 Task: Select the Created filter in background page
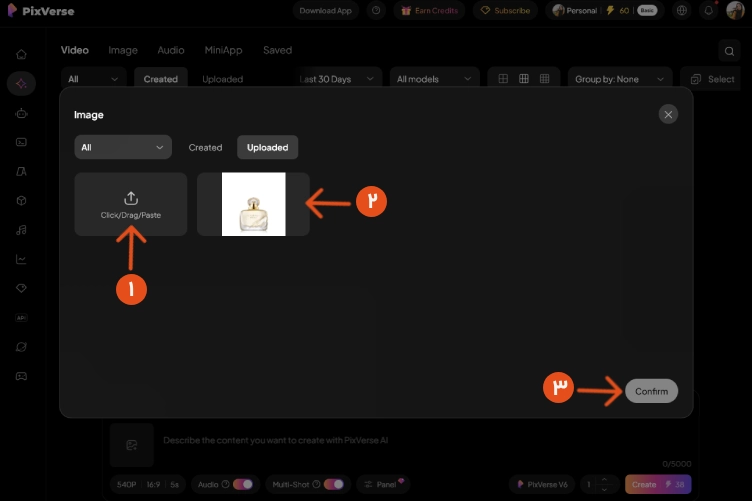click(161, 79)
